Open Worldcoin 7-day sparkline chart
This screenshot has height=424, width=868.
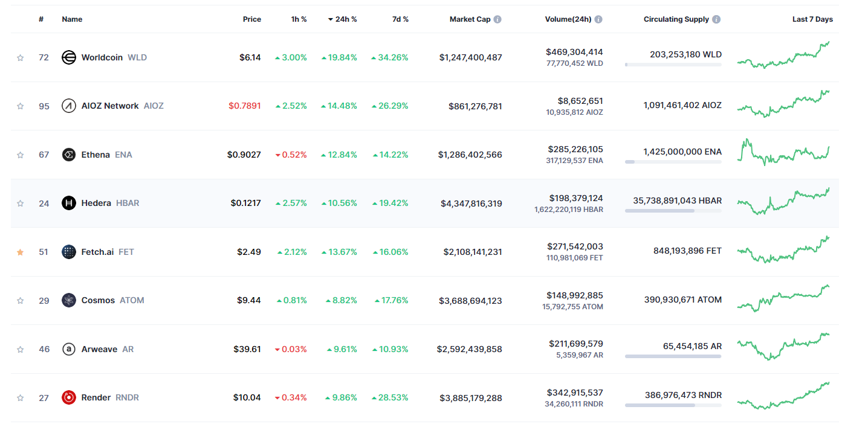coord(783,55)
